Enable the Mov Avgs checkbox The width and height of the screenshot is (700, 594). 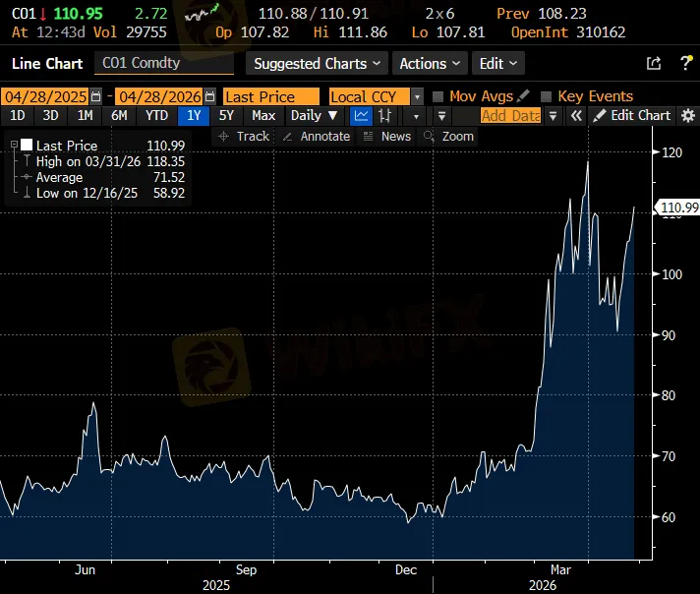(x=438, y=96)
